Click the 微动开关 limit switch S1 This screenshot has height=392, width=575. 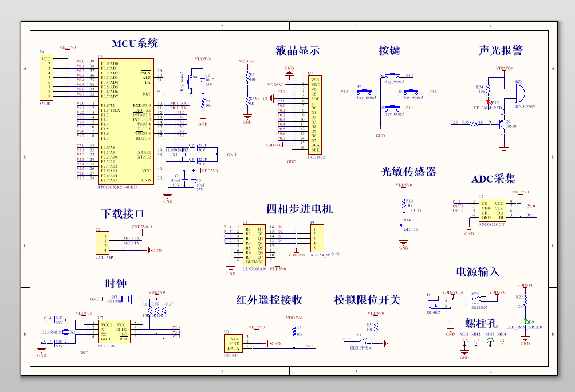click(x=361, y=339)
